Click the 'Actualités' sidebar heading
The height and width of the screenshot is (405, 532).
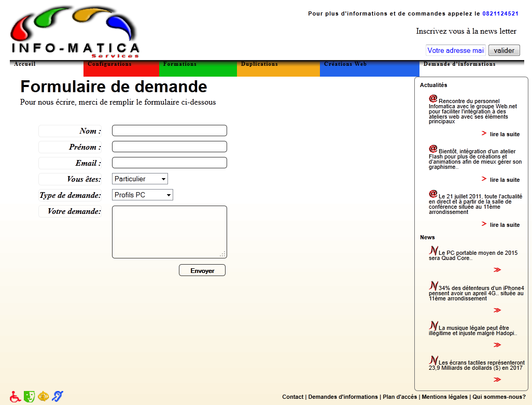[433, 85]
